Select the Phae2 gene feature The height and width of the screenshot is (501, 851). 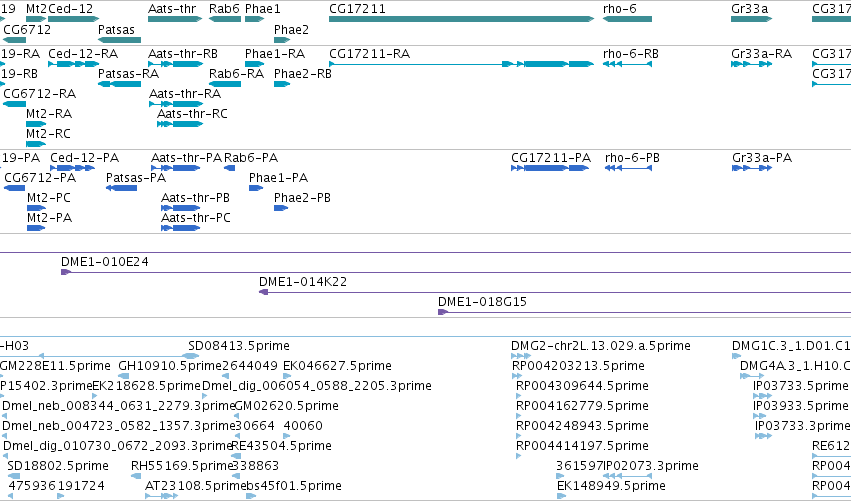click(x=282, y=40)
